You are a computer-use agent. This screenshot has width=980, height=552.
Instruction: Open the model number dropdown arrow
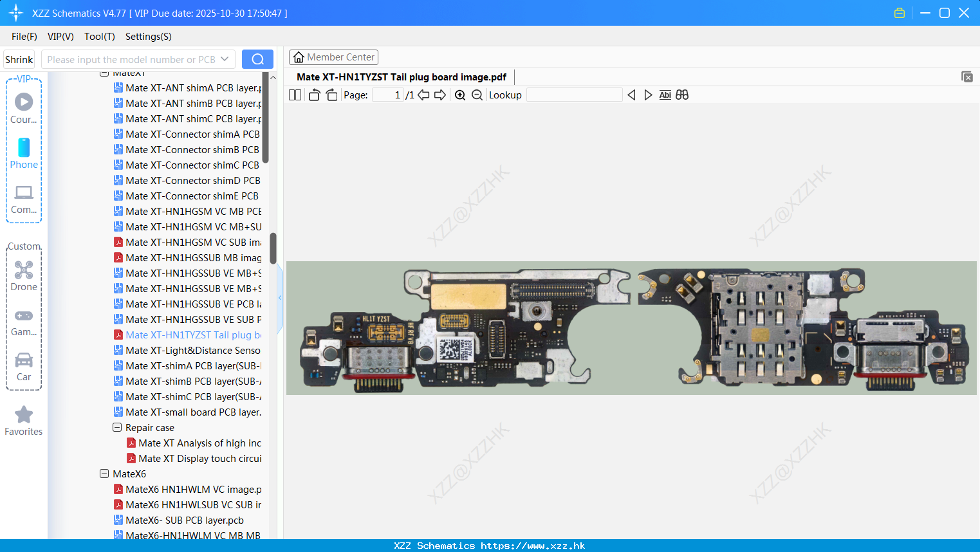point(225,59)
